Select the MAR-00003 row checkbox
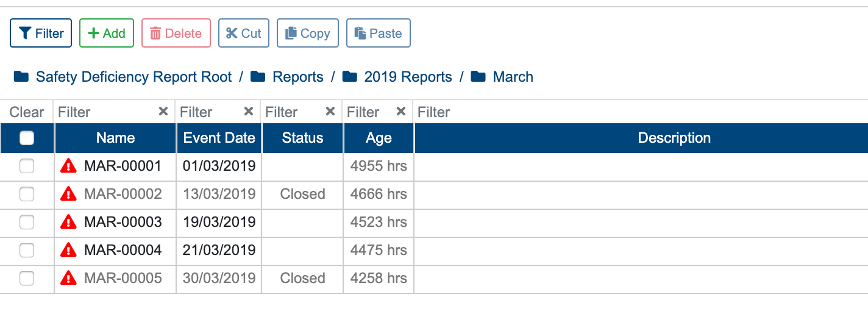This screenshot has height=316, width=868. [x=27, y=222]
